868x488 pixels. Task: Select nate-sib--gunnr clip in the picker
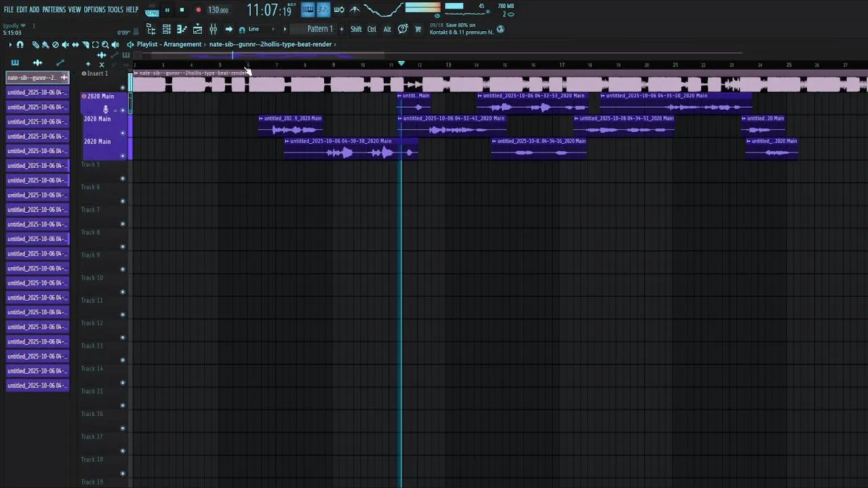(37, 77)
